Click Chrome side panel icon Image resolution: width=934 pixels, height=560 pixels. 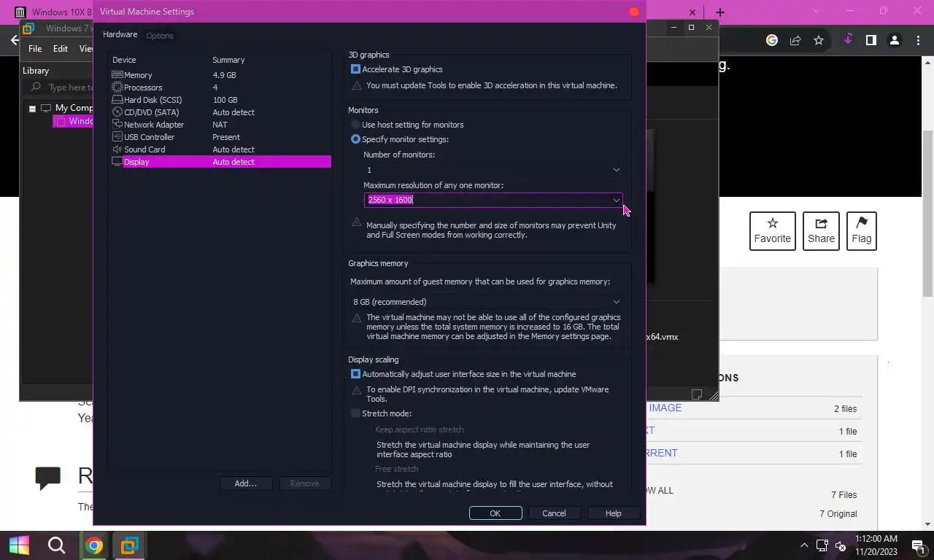point(871,41)
